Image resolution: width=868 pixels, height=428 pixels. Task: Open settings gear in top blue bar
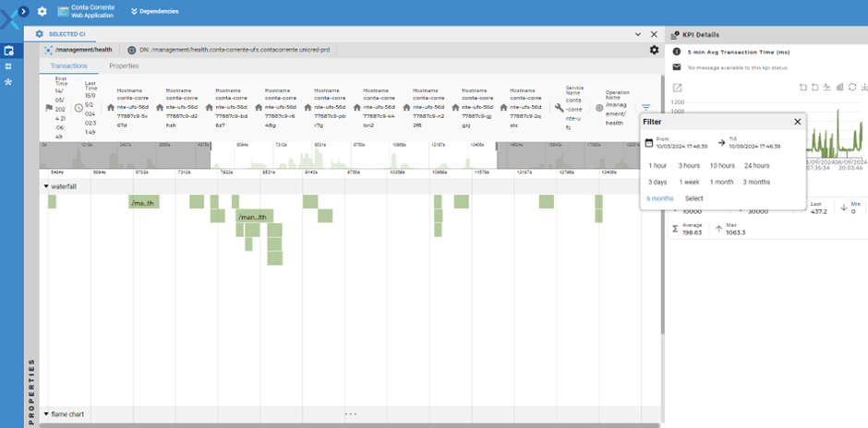pyautogui.click(x=42, y=11)
